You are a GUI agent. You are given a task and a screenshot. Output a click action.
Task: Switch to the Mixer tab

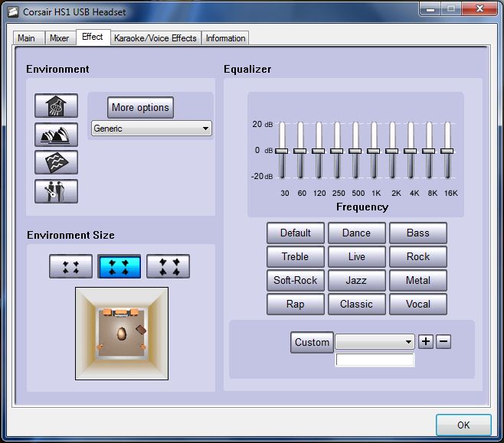pyautogui.click(x=60, y=38)
